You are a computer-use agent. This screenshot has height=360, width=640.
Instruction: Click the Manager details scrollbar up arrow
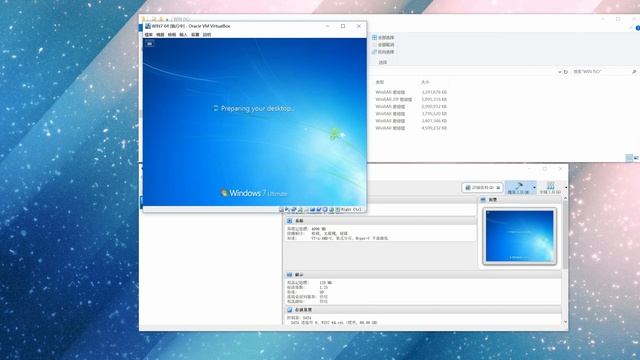[x=565, y=199]
